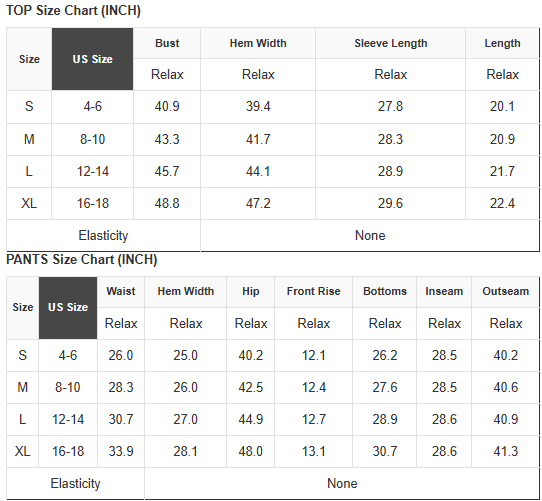Image resolution: width=542 pixels, height=501 pixels.
Task: Click the Inseam column header
Action: tap(444, 291)
